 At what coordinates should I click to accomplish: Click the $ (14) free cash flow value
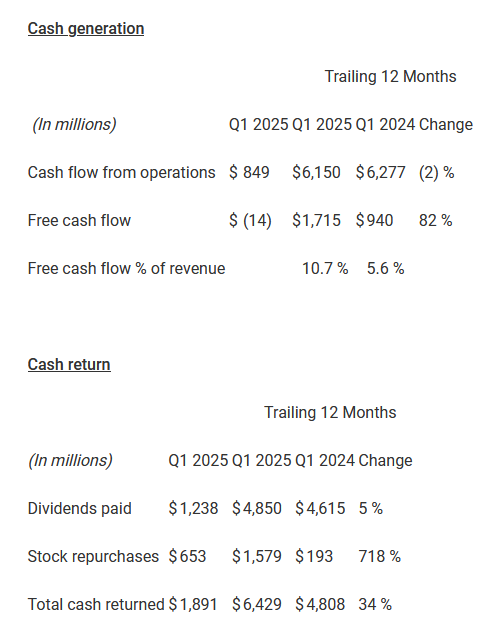(x=250, y=221)
